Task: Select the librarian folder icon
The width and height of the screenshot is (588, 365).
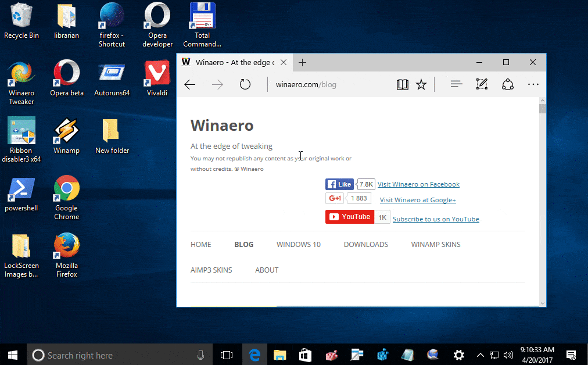Action: point(66,21)
